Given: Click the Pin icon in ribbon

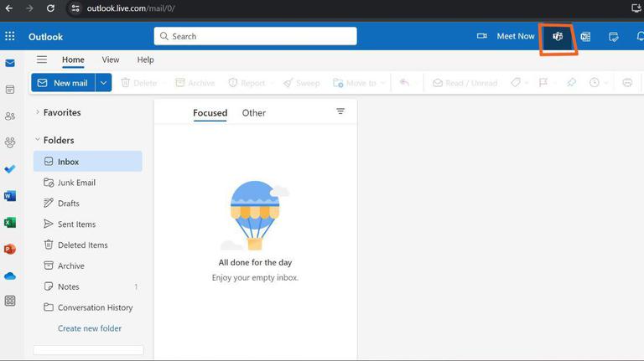Looking at the screenshot, I should (x=571, y=83).
